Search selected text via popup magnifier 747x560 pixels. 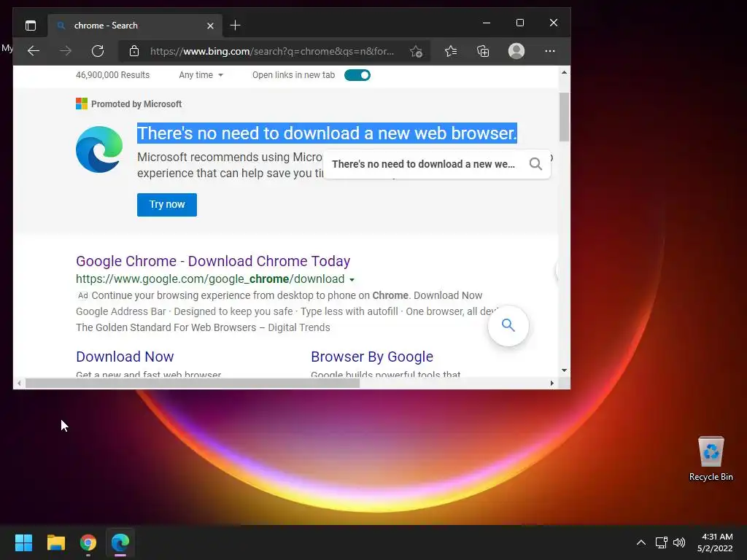(x=535, y=164)
